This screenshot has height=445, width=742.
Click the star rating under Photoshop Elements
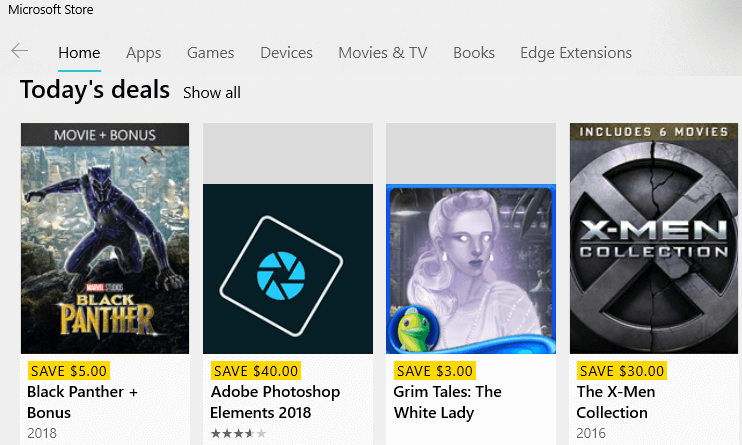pos(238,434)
